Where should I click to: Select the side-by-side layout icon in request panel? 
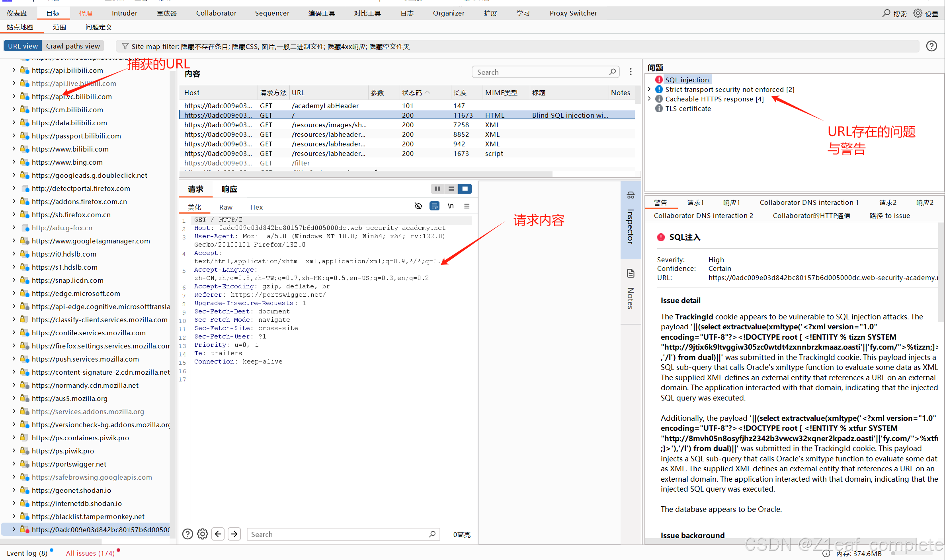pos(437,189)
